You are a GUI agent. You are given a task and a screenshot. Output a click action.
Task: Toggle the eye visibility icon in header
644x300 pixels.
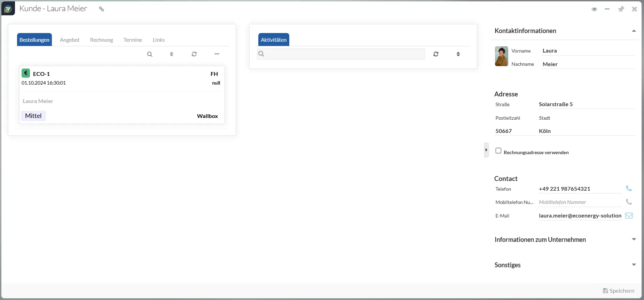coord(594,9)
